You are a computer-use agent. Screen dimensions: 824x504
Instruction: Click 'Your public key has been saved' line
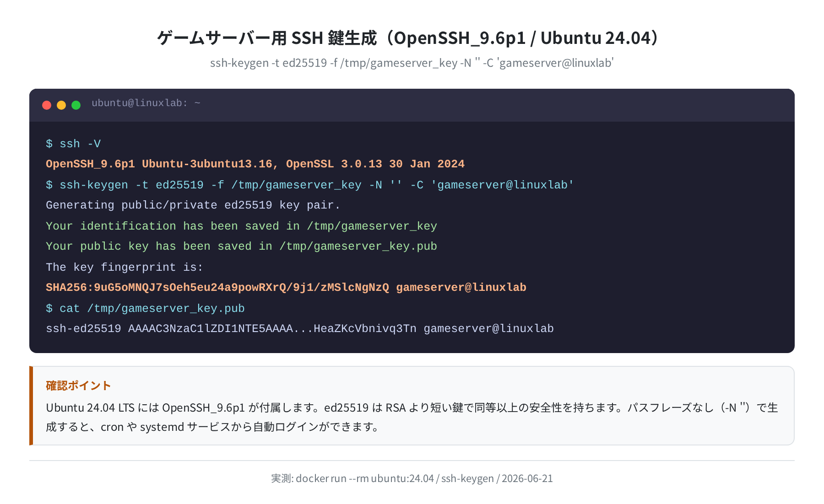pyautogui.click(x=241, y=246)
